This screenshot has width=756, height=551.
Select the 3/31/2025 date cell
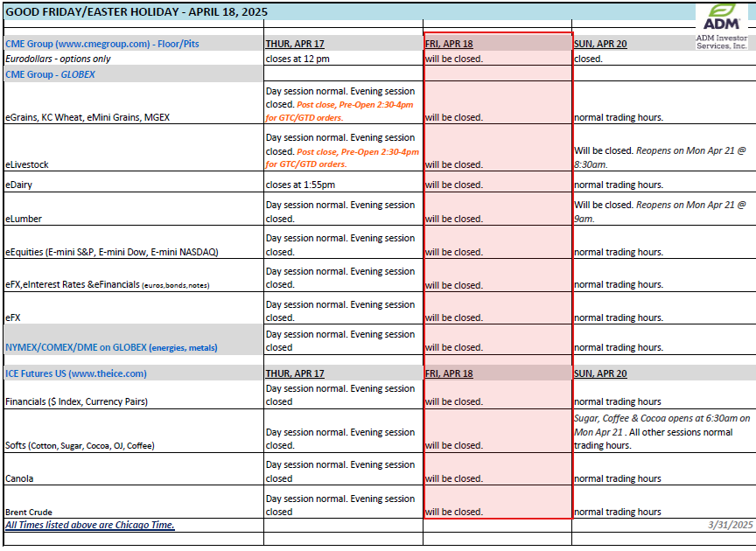click(730, 525)
